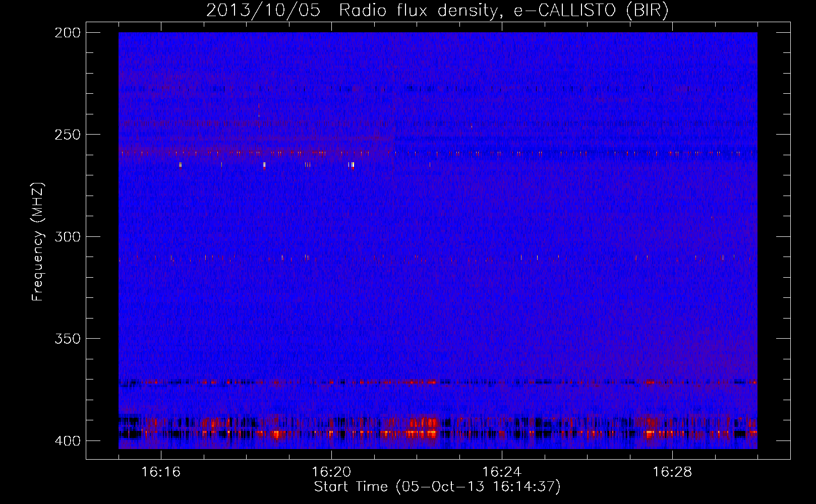The height and width of the screenshot is (504, 816).
Task: Click the plot title '2013/10/05 Radio flux density'
Action: 437,11
